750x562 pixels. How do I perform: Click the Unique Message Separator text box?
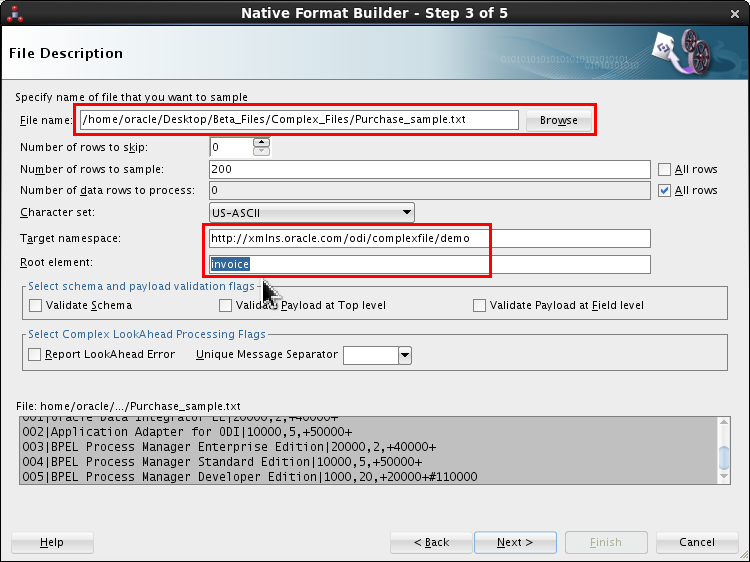coord(371,355)
